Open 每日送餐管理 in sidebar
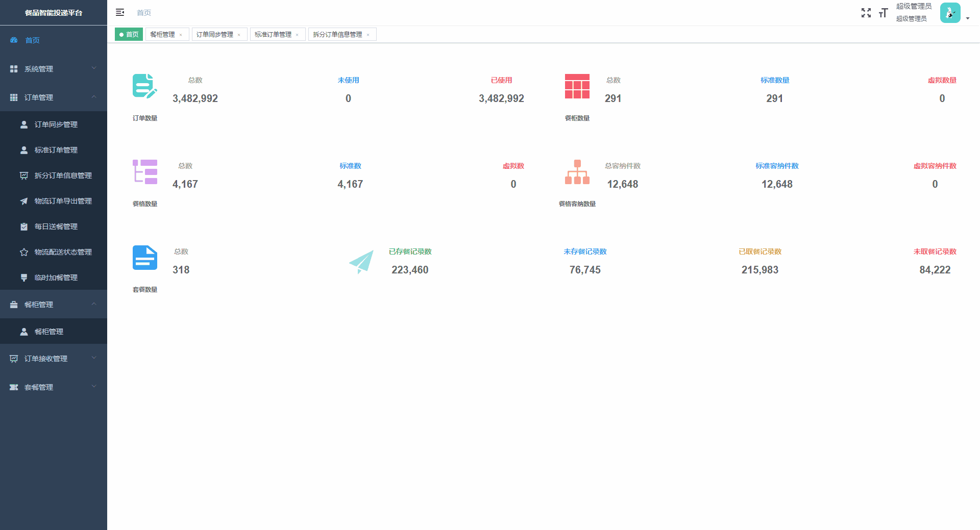The image size is (980, 530). tap(56, 226)
